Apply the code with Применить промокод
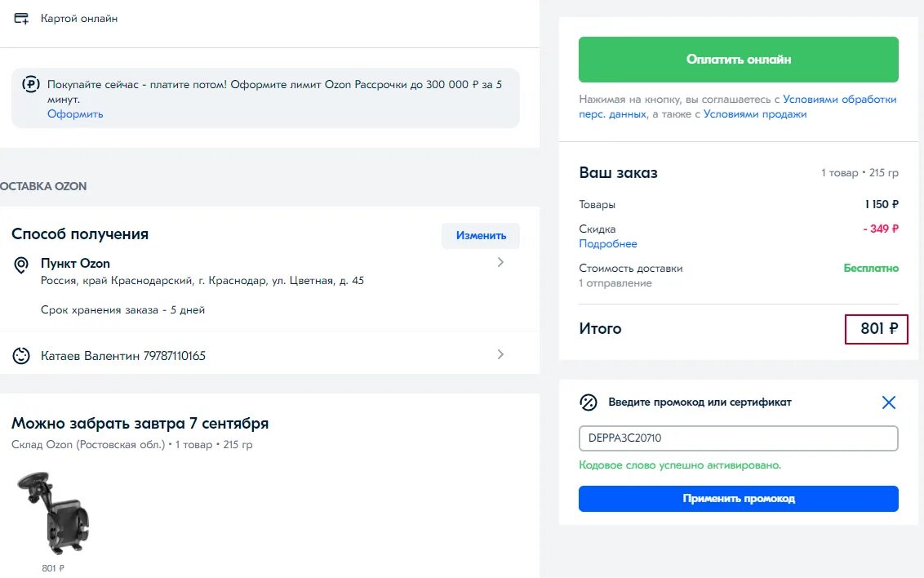Viewport: 924px width, 578px height. pyautogui.click(x=739, y=499)
